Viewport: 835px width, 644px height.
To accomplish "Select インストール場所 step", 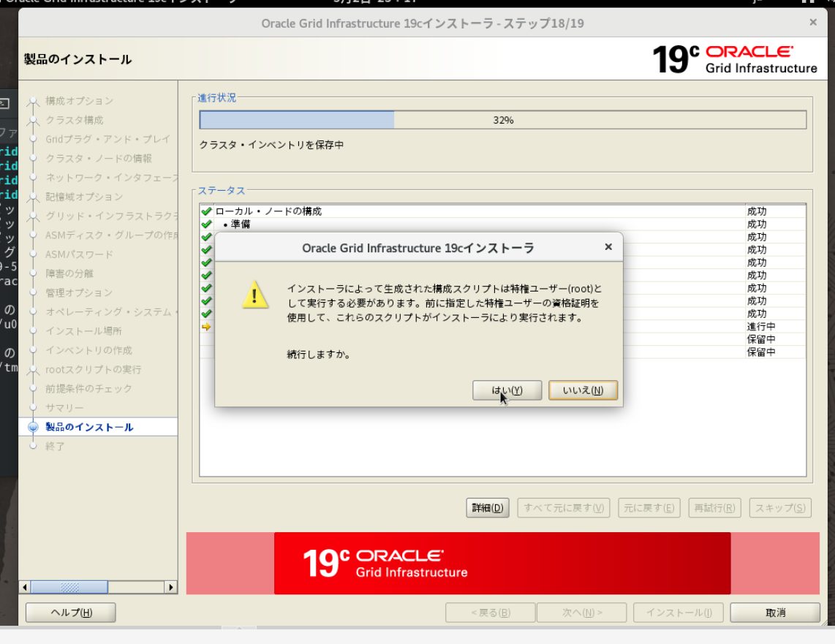I will point(83,330).
